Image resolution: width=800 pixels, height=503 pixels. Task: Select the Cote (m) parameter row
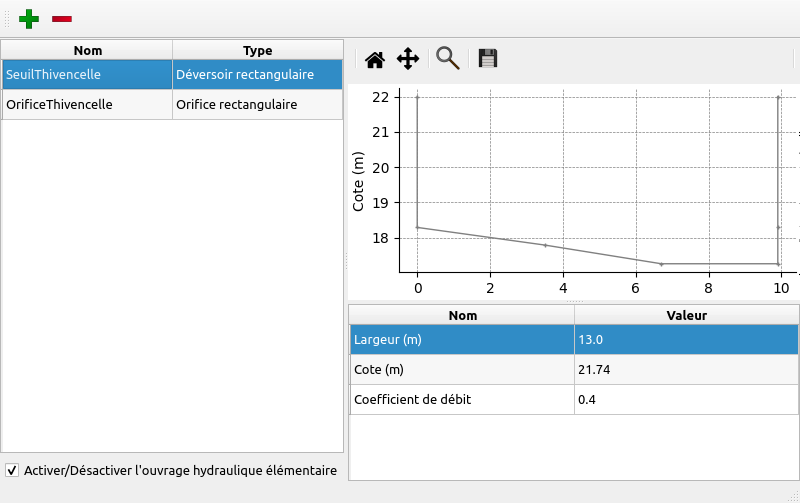point(461,370)
